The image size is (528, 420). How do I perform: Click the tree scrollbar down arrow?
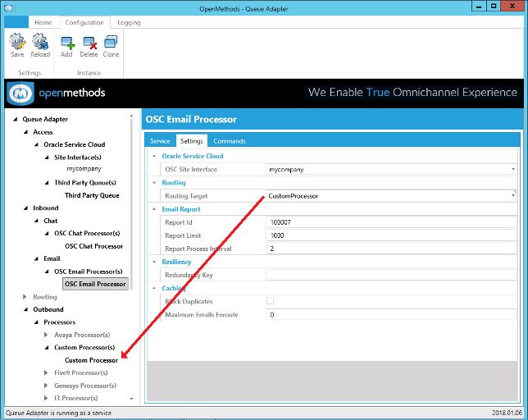(131, 399)
